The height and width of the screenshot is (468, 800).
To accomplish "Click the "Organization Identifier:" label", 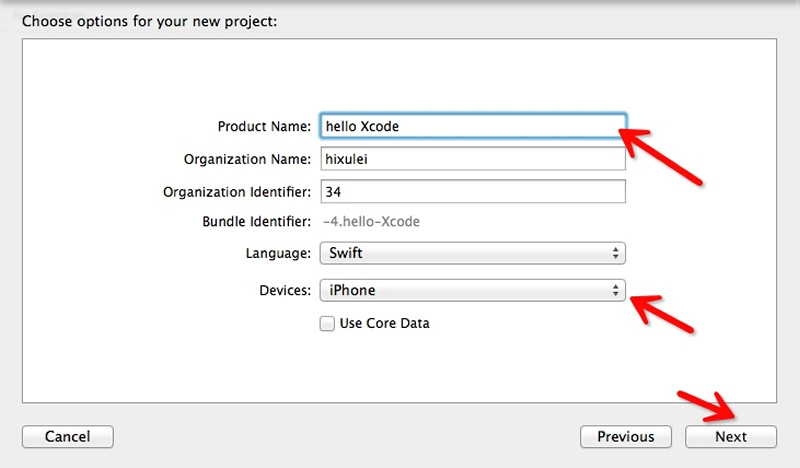I will tap(238, 191).
